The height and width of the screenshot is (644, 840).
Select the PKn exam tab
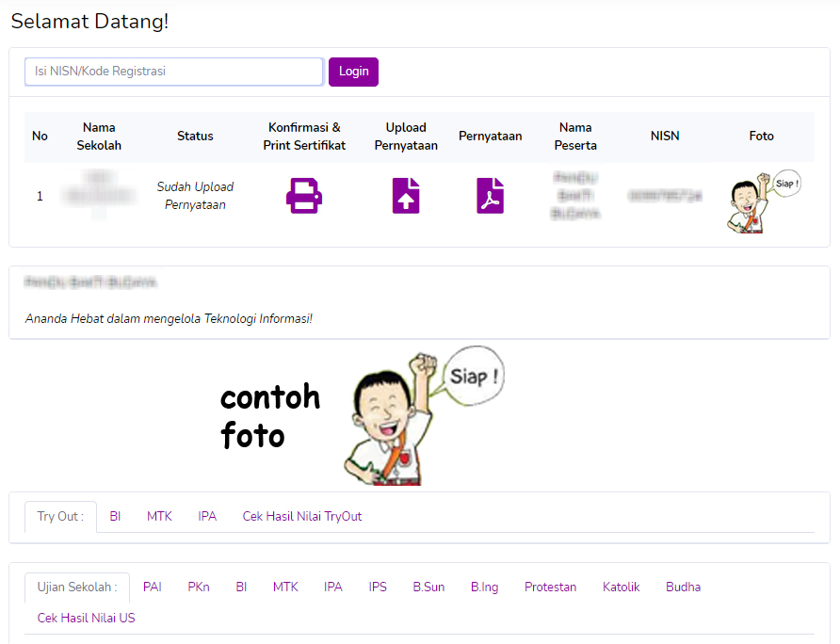pos(199,588)
